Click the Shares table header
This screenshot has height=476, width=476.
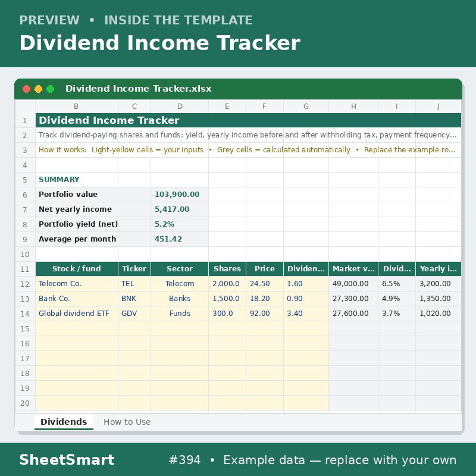pyautogui.click(x=227, y=269)
